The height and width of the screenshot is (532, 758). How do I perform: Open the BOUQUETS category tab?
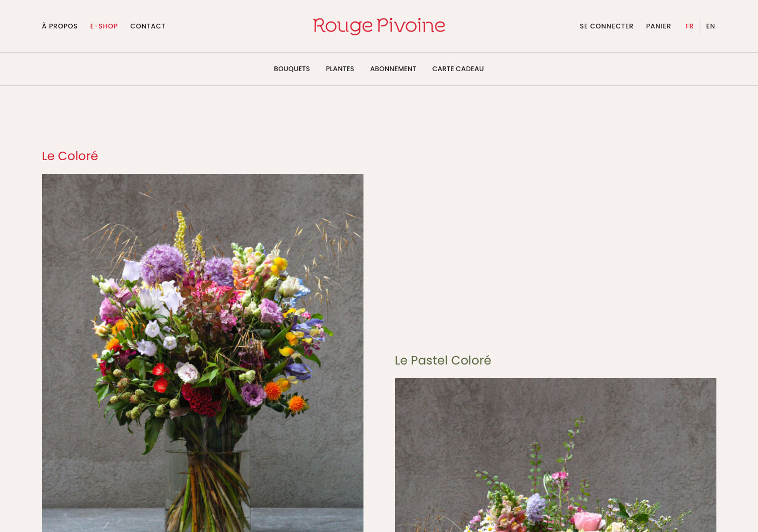point(292,69)
